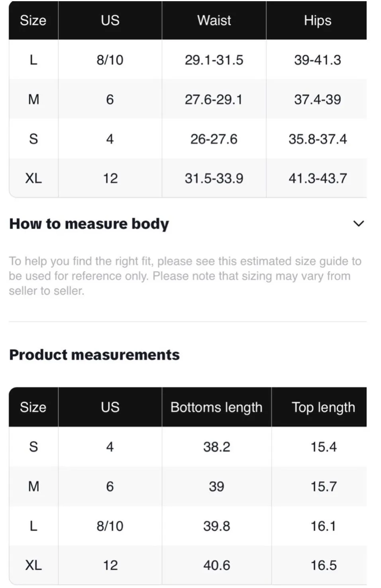This screenshot has height=588, width=381.
Task: Select the XL row waist 31.5-33.9
Action: pos(214,178)
